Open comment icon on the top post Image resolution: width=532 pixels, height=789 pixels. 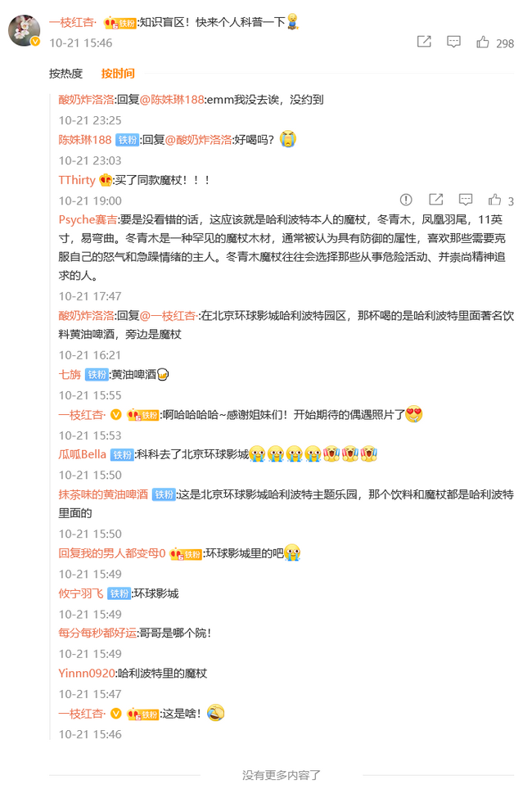(454, 43)
